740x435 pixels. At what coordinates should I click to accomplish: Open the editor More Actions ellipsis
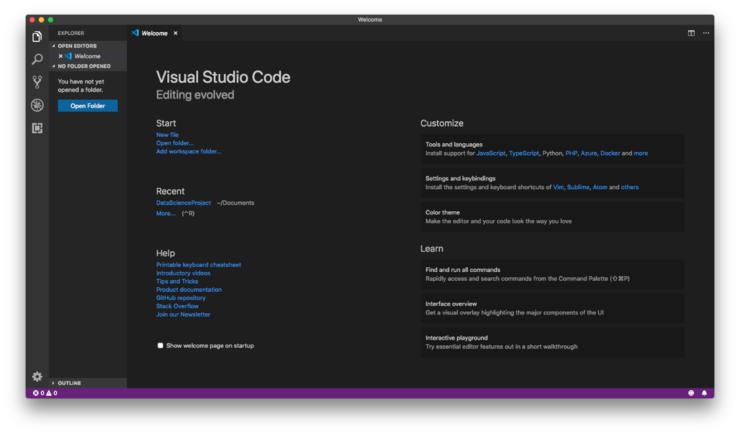706,33
